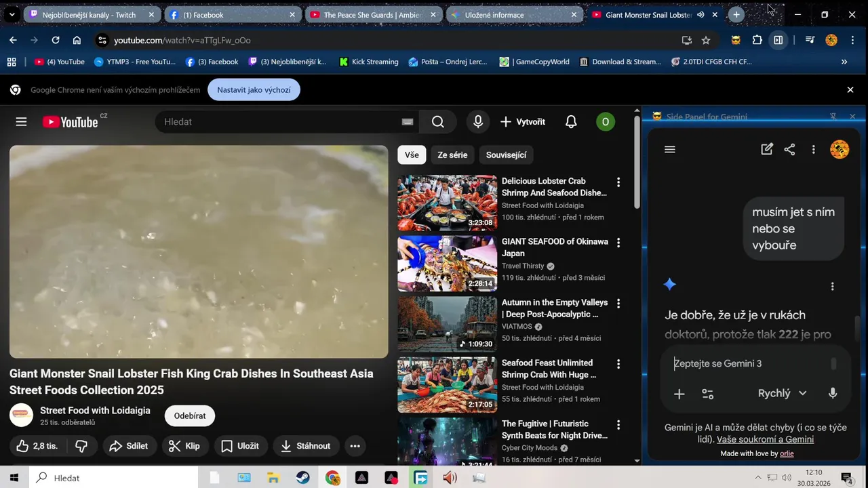Open the YouTube account avatar menu
This screenshot has width=868, height=488.
click(x=605, y=122)
